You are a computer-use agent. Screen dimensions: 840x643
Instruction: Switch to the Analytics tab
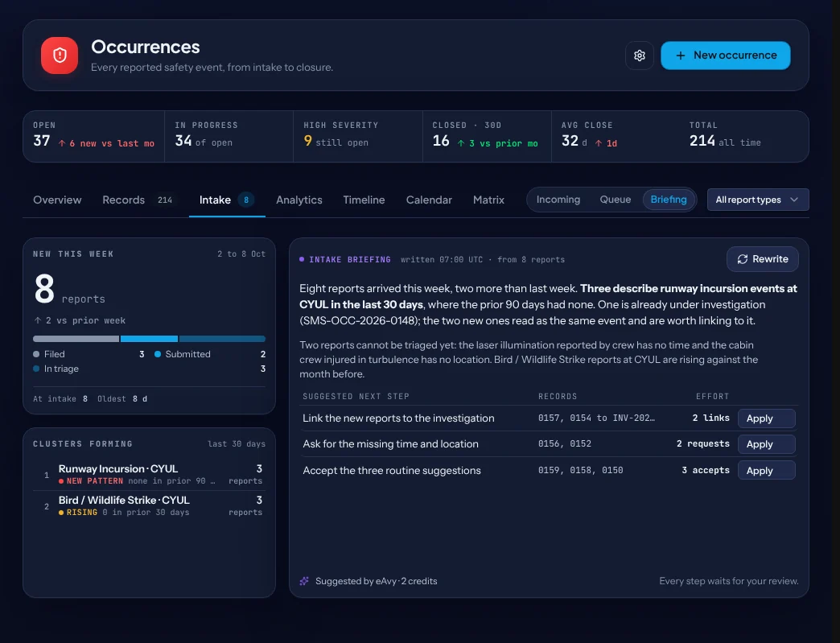pyautogui.click(x=299, y=200)
